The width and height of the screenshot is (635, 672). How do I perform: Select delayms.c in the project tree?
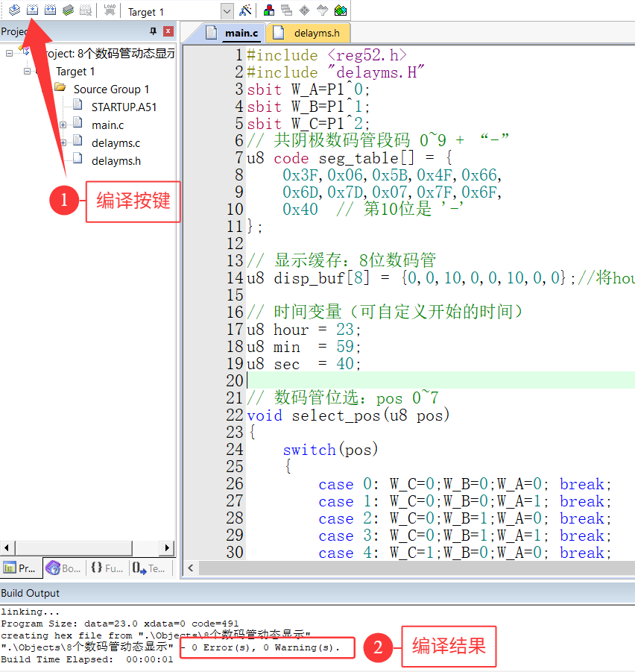click(x=116, y=143)
